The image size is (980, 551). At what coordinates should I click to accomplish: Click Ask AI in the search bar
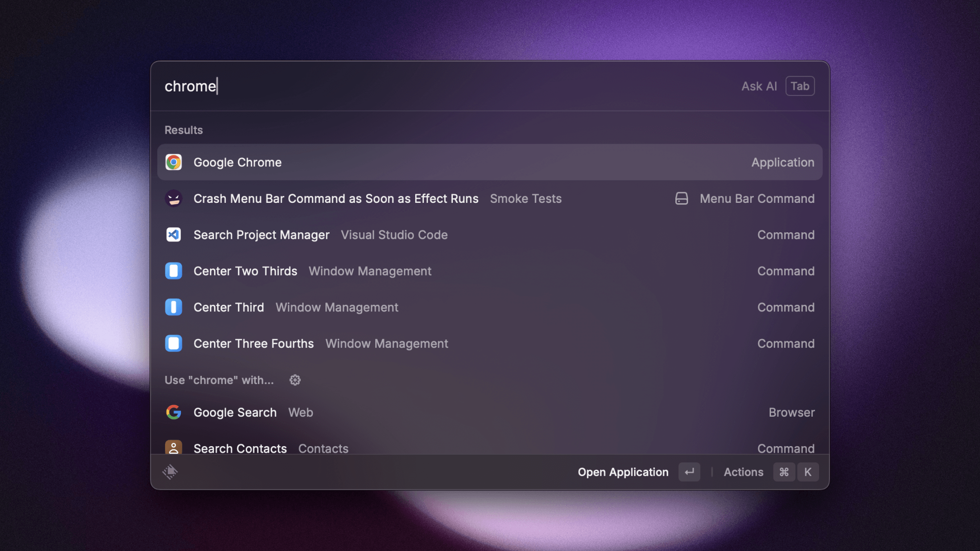[759, 86]
